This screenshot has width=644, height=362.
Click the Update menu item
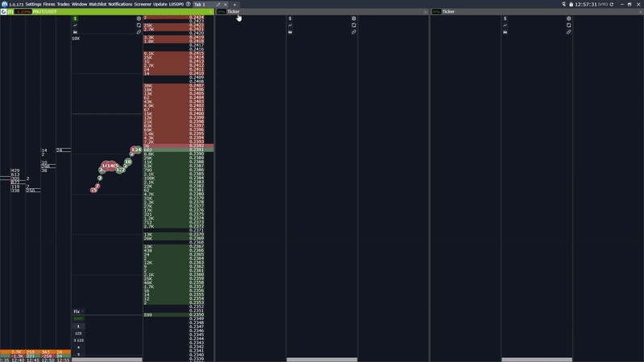[x=159, y=4]
